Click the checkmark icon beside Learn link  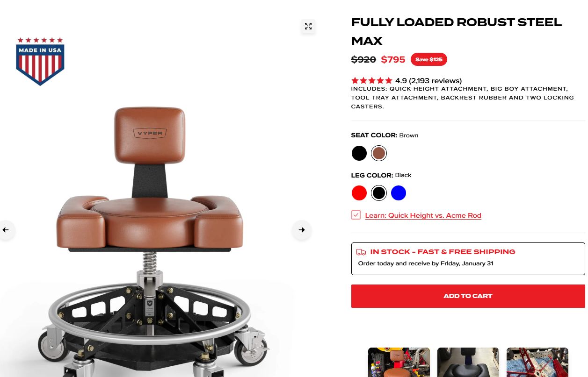pyautogui.click(x=356, y=215)
